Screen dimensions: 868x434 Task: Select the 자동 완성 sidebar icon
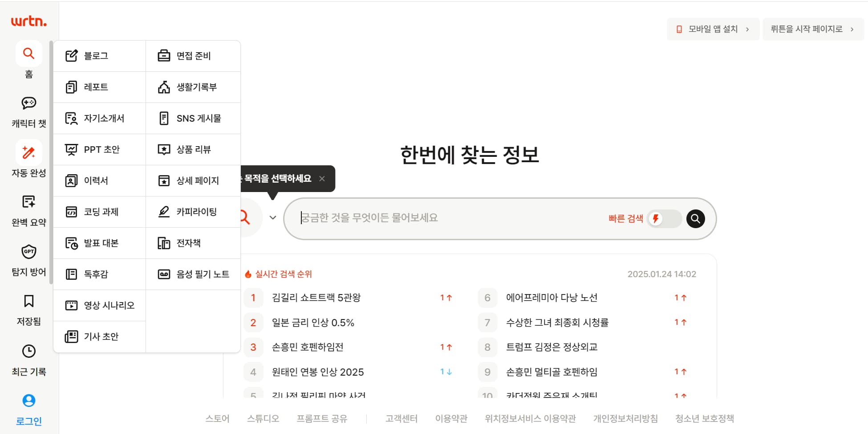pos(28,152)
